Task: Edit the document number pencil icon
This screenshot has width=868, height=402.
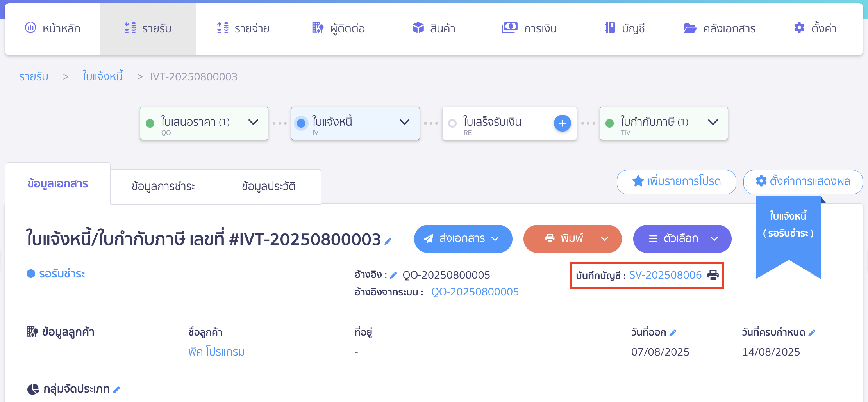Action: click(x=388, y=241)
